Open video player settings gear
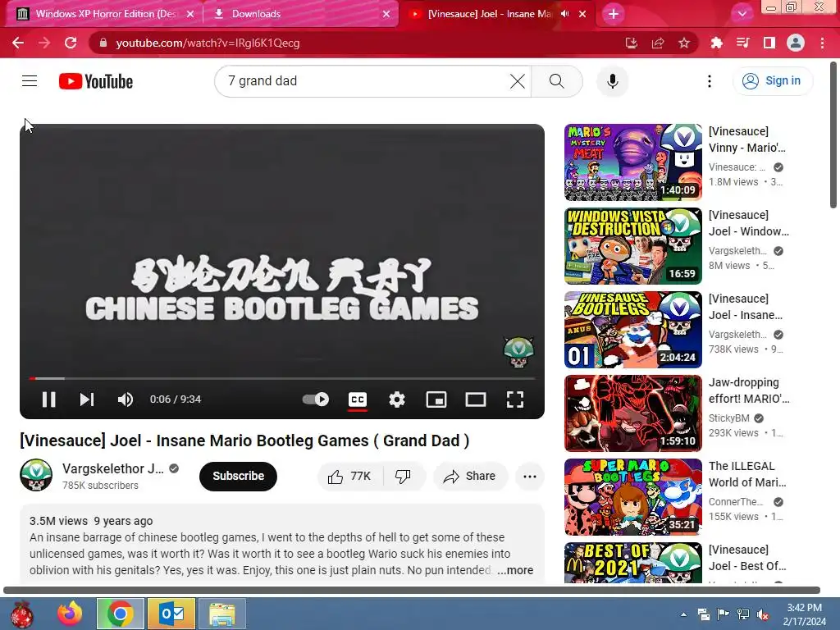840x630 pixels. 397,399
